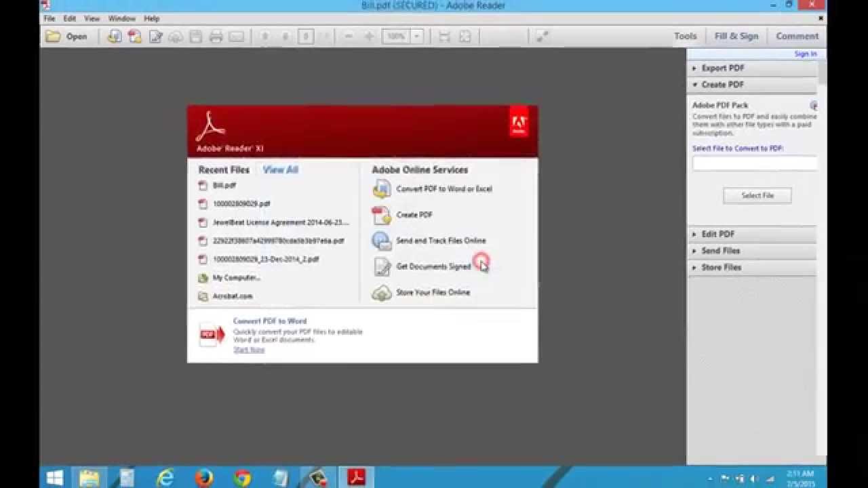Click the zoom in plus icon

tap(369, 37)
